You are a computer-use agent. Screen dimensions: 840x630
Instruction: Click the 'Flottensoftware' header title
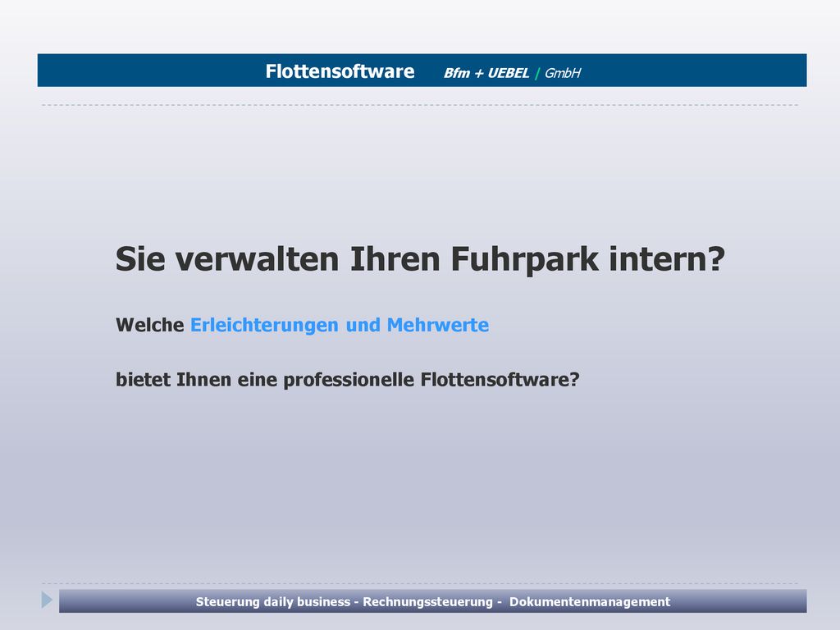pos(340,71)
